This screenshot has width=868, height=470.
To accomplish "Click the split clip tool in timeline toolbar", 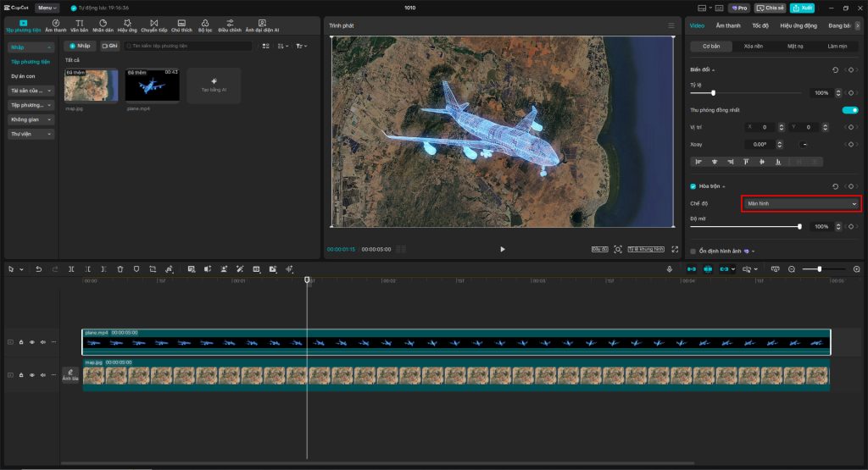I will pyautogui.click(x=72, y=269).
